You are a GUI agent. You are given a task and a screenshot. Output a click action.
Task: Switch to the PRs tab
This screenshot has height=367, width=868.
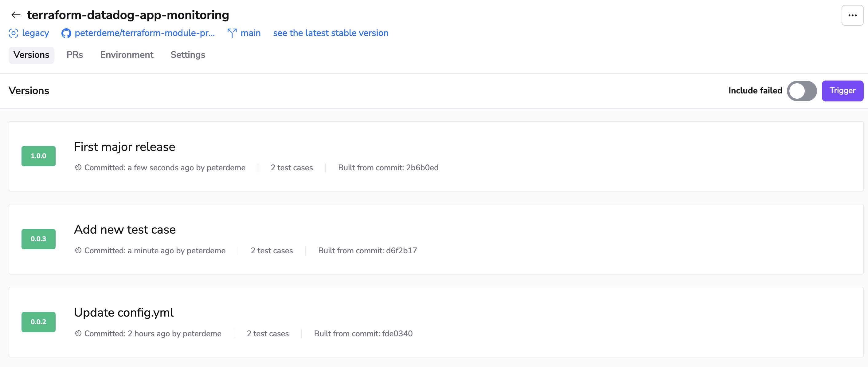(x=74, y=55)
